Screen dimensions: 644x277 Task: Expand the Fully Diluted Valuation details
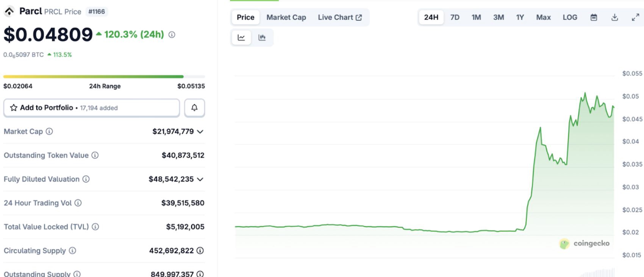pos(200,179)
